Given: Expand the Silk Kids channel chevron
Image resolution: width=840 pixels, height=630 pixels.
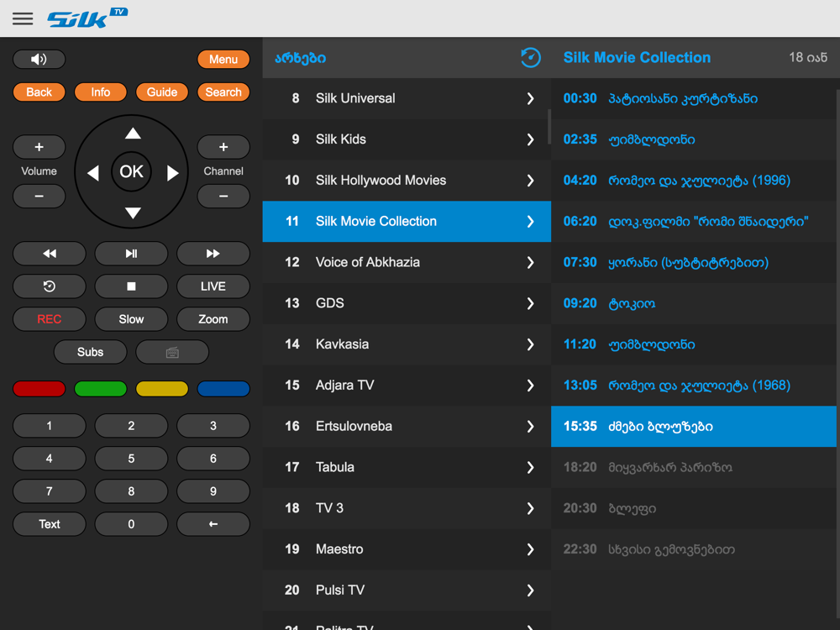Looking at the screenshot, I should point(530,139).
